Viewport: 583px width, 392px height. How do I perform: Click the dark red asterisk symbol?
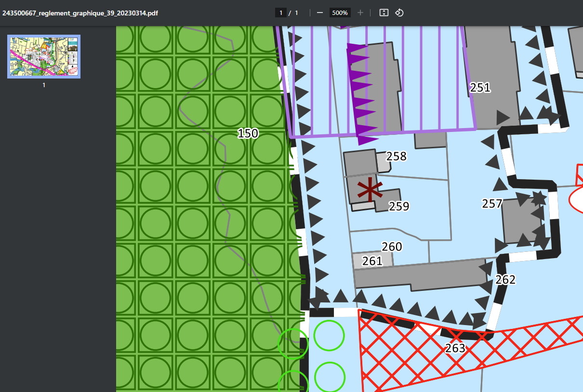[370, 190]
